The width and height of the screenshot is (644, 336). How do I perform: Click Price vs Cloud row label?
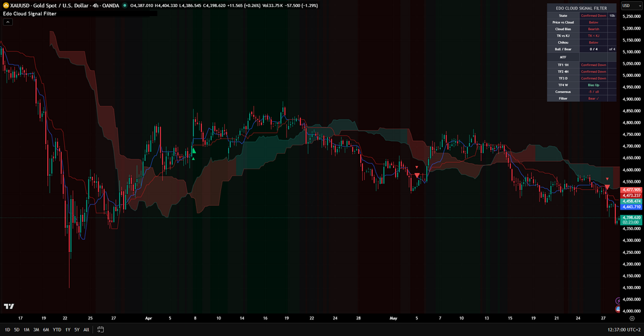563,22
